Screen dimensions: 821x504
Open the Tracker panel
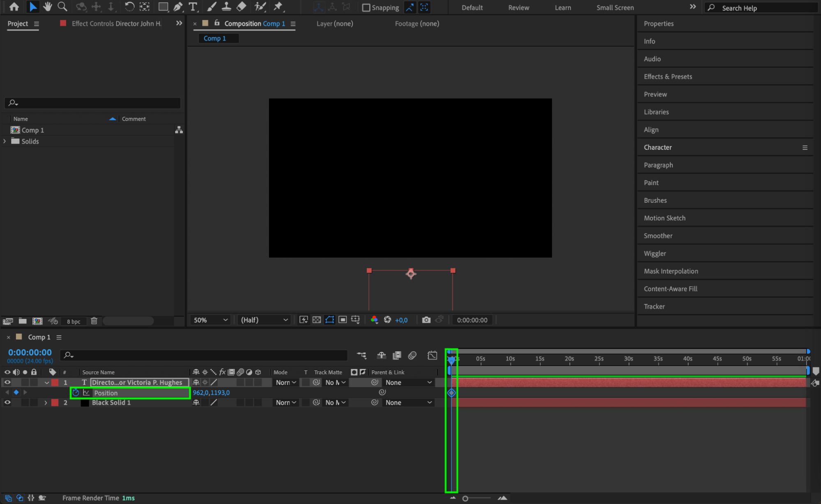[654, 306]
